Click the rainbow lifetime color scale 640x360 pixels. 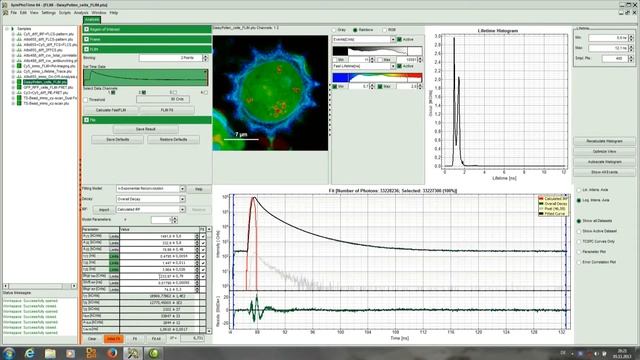[377, 78]
